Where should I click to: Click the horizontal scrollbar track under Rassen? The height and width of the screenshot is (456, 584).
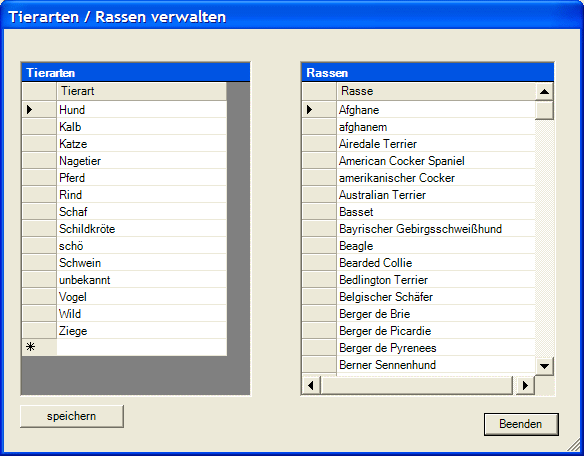(x=417, y=385)
